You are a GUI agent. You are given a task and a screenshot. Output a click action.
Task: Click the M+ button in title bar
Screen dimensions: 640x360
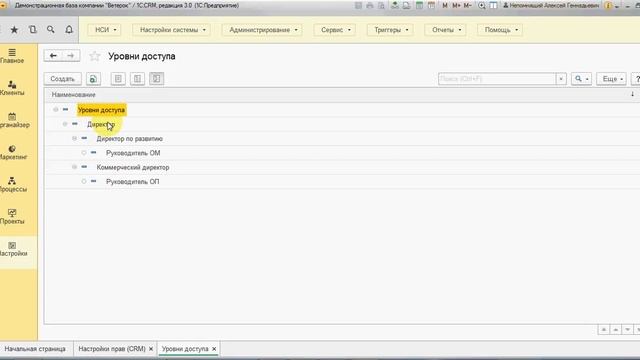pyautogui.click(x=456, y=6)
